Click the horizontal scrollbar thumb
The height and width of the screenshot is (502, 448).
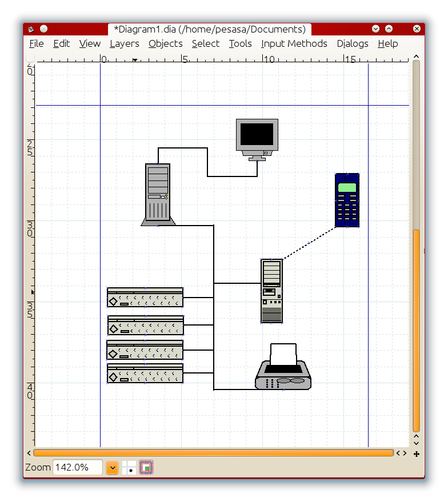tap(214, 453)
